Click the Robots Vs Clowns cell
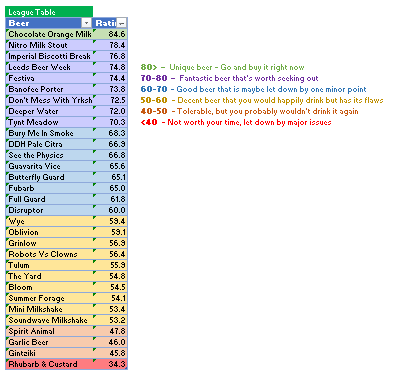Screen dimensions: 405x381 [50, 254]
